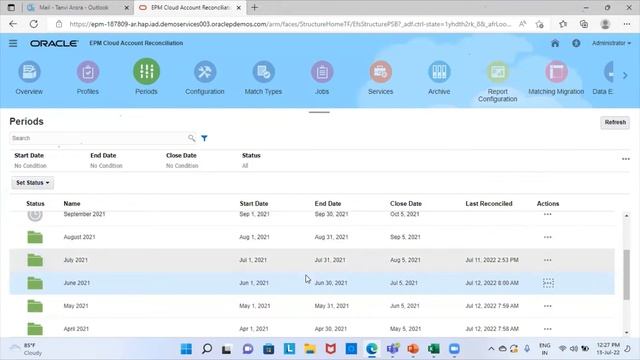This screenshot has width=640, height=360.
Task: Open actions menu for August 2021
Action: 548,237
